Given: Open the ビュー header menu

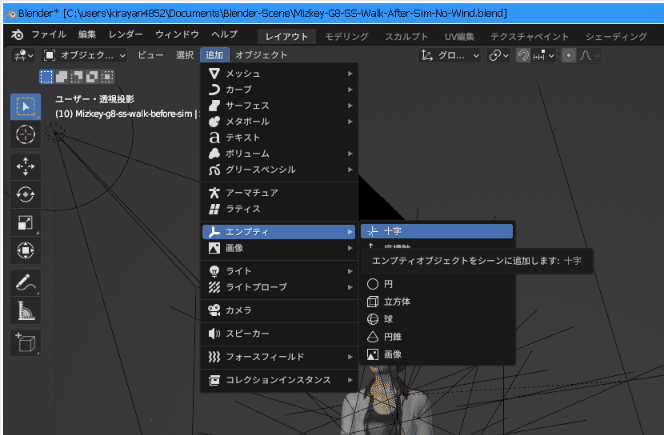Looking at the screenshot, I should tap(150, 55).
